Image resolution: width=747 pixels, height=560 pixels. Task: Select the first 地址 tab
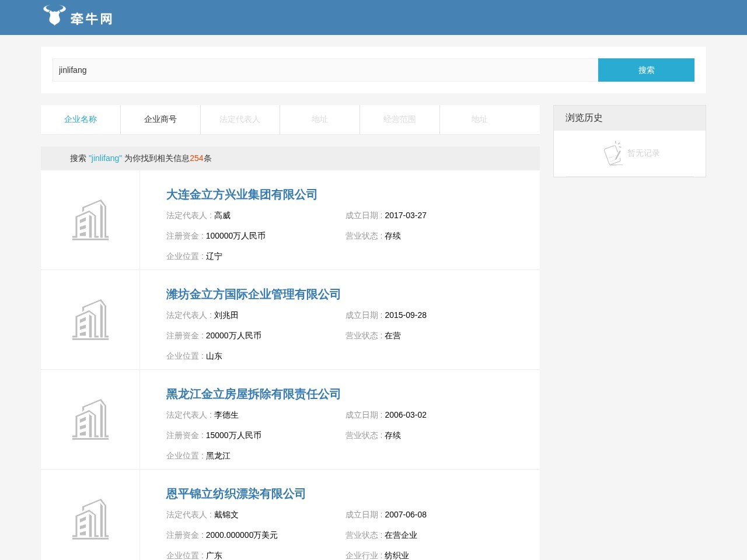320,120
